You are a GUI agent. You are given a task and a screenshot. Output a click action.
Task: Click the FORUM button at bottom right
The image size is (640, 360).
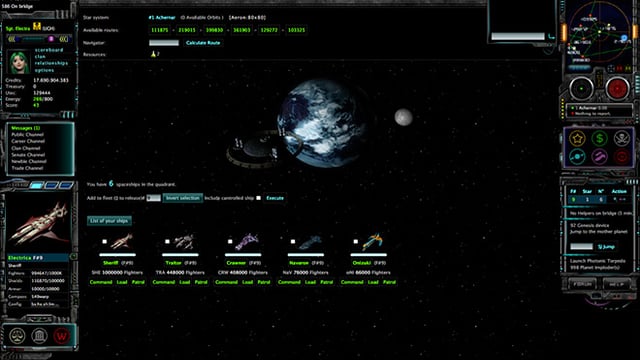coord(582,284)
